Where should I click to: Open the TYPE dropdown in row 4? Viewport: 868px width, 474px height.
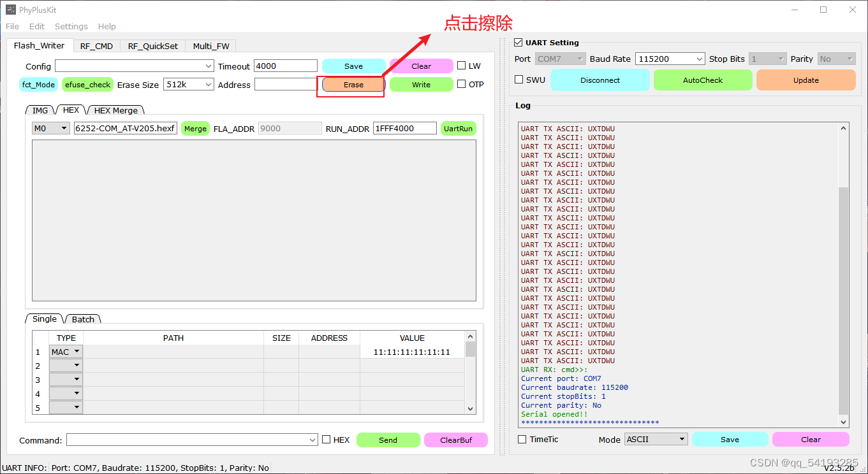click(x=66, y=394)
